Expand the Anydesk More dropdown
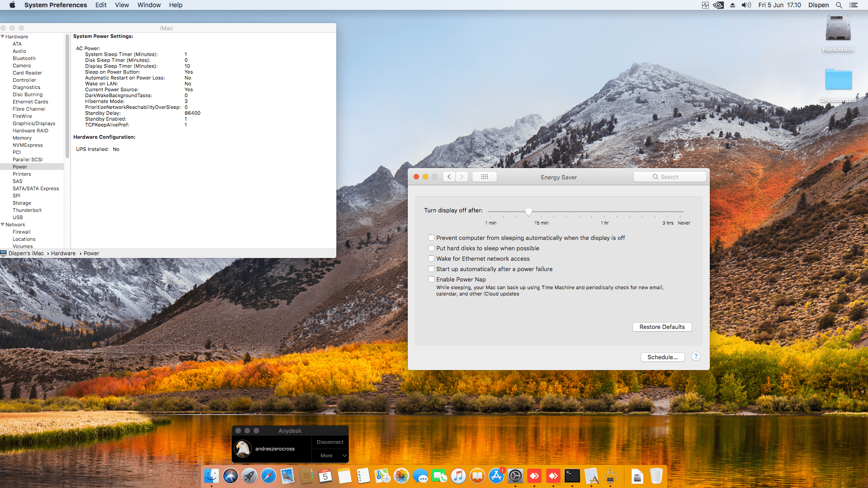Image resolution: width=868 pixels, height=488 pixels. 330,455
